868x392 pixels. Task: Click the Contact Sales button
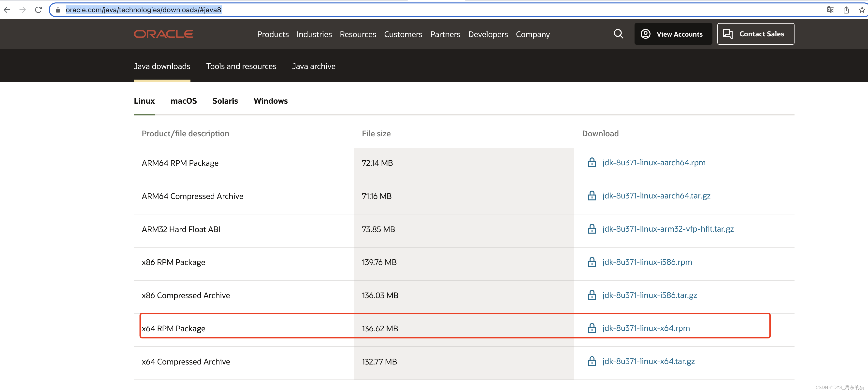click(755, 34)
